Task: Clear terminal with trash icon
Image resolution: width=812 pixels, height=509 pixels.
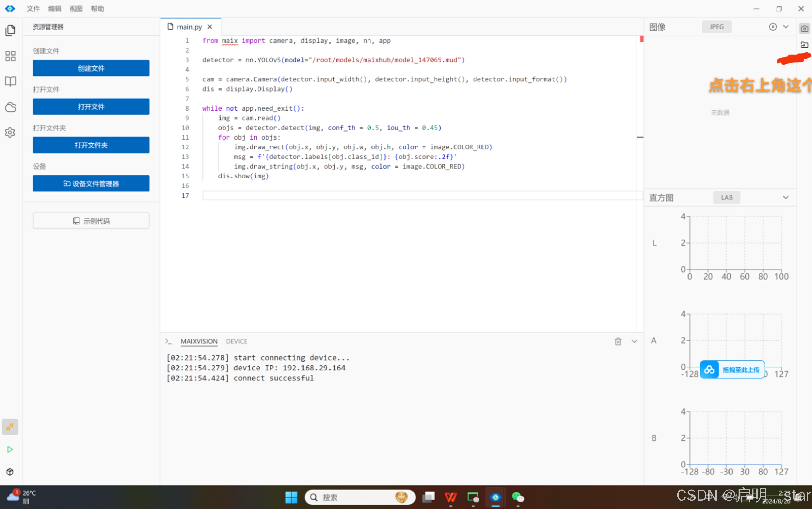Action: click(x=618, y=341)
